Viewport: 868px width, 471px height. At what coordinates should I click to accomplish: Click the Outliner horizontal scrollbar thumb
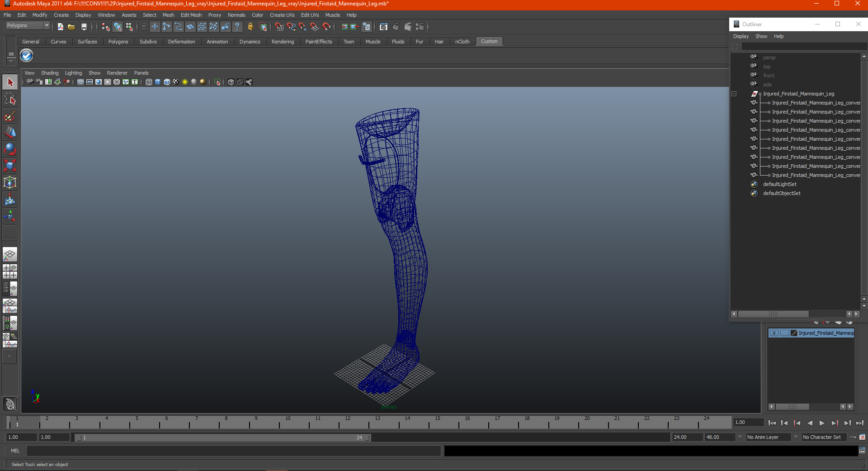coord(773,314)
